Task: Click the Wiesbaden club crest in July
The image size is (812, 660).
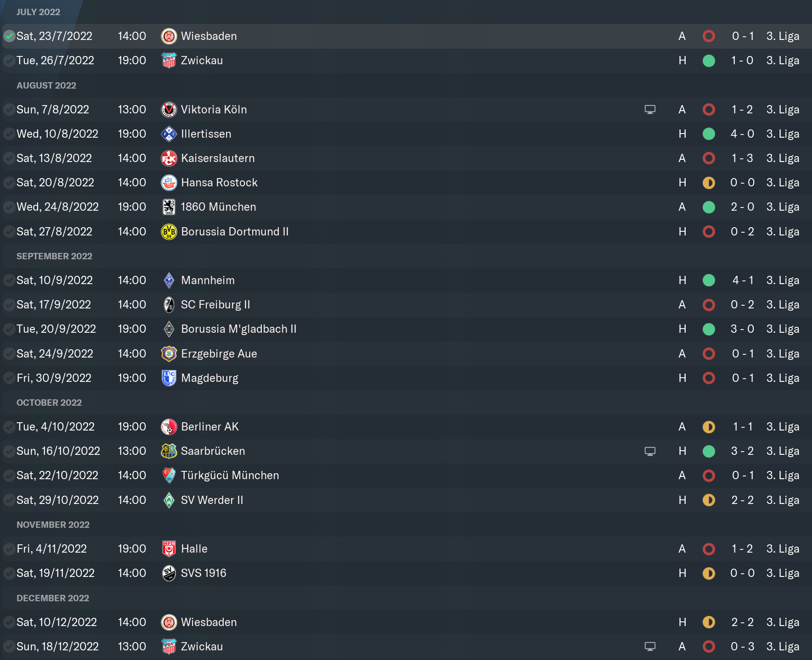Action: coord(169,36)
